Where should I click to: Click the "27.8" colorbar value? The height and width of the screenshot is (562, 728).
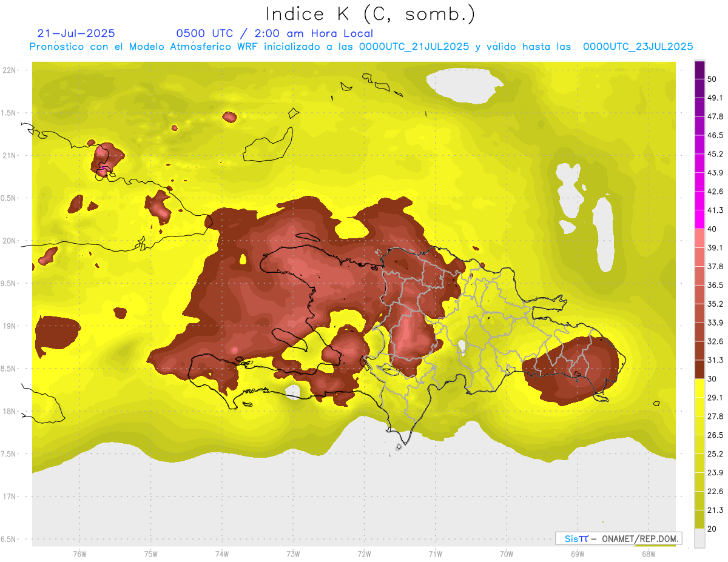[715, 416]
